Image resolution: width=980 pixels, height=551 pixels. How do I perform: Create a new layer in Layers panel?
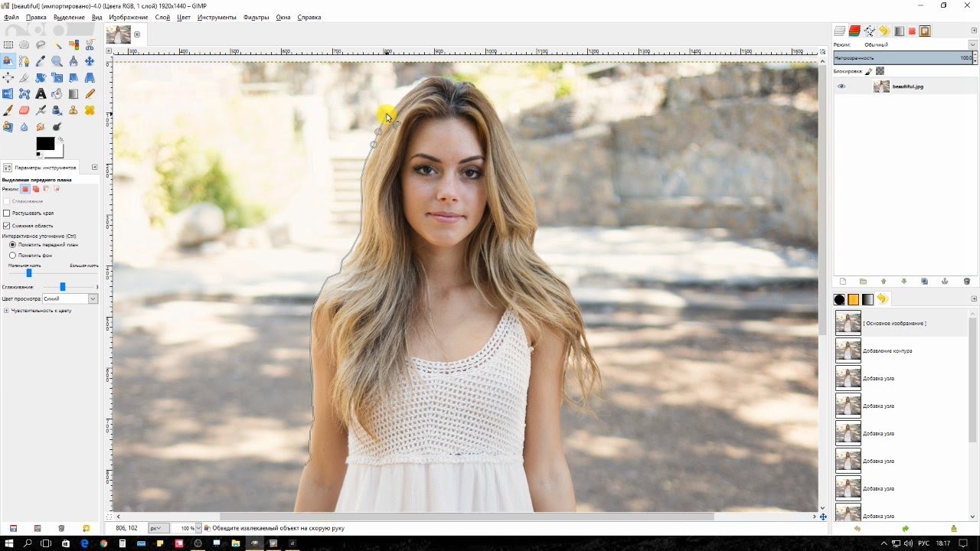[843, 282]
